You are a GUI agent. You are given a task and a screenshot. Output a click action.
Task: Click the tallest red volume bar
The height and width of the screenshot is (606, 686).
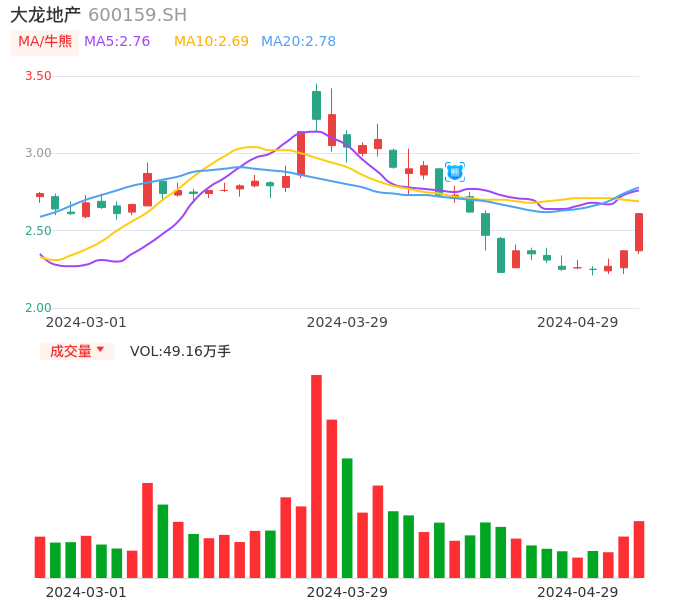tap(316, 476)
